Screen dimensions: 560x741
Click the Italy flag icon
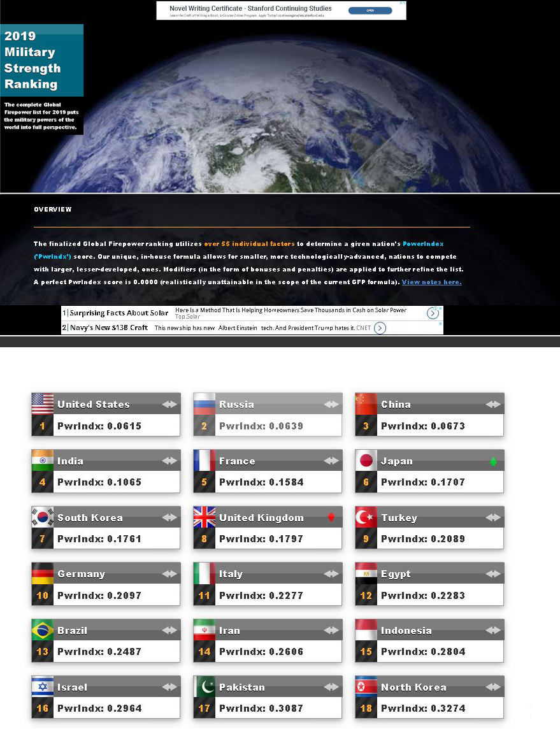[x=204, y=573]
